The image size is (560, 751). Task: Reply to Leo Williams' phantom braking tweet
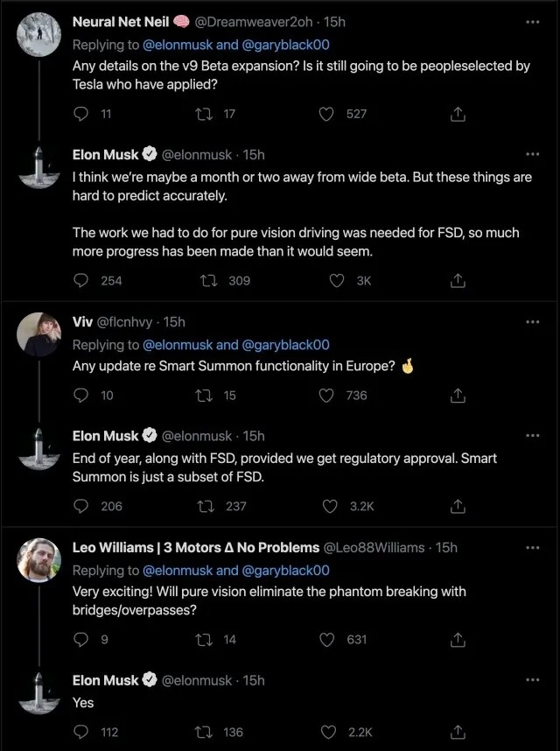tap(81, 640)
